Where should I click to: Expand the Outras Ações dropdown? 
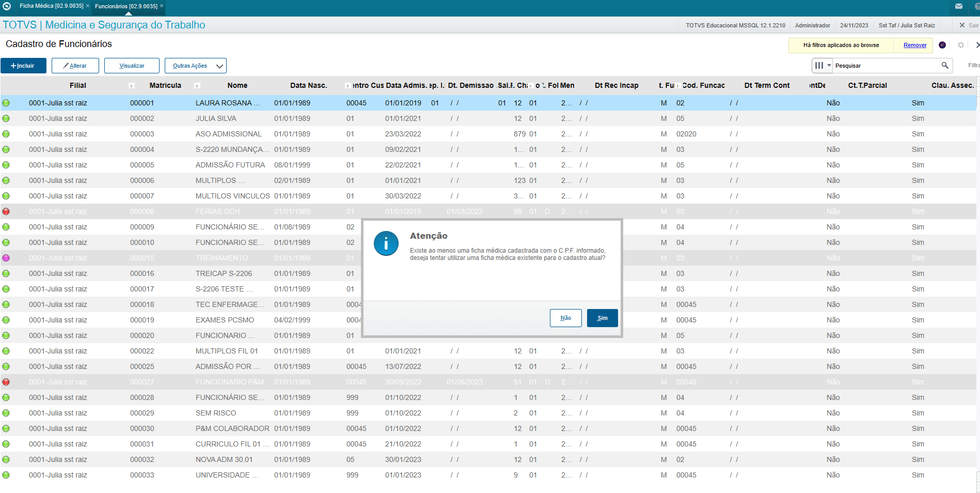click(x=196, y=66)
